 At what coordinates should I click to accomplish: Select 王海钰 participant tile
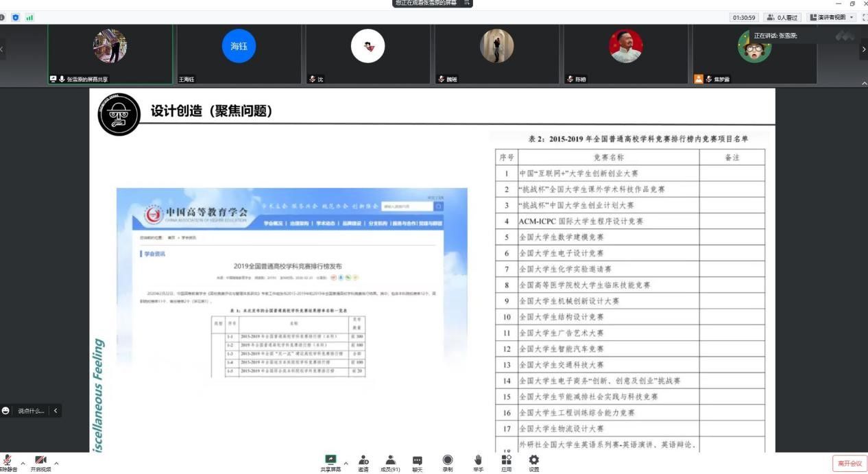coord(239,54)
